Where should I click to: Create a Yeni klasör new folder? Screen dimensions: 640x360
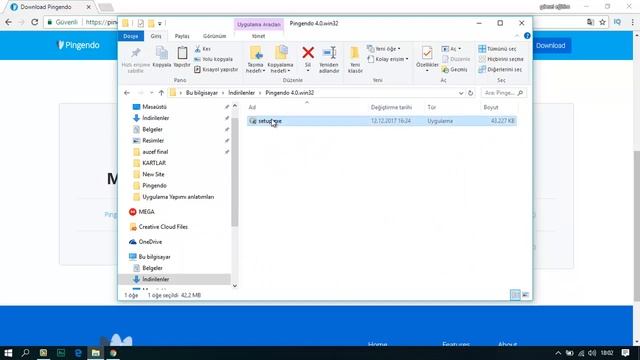(x=355, y=60)
